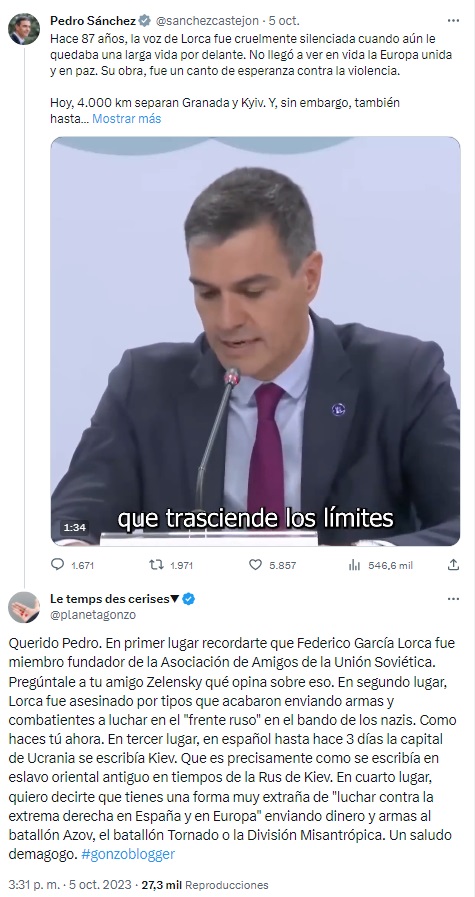Retweet the post with 1.971 reposts
475x897 pixels.
(156, 565)
